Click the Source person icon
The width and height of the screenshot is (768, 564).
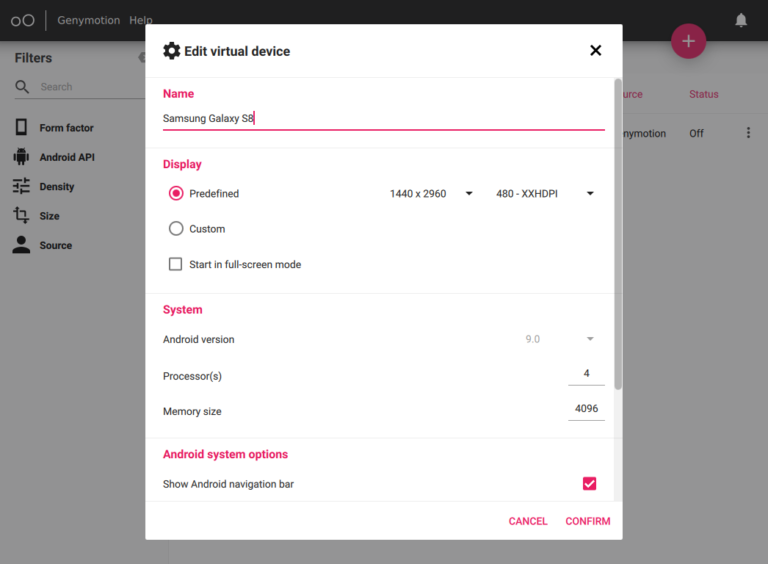click(x=21, y=245)
